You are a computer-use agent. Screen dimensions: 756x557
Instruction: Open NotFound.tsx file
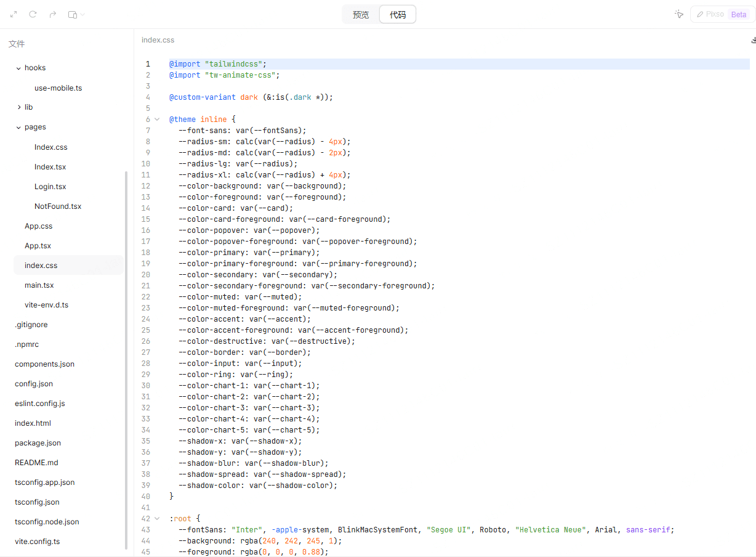(x=58, y=206)
